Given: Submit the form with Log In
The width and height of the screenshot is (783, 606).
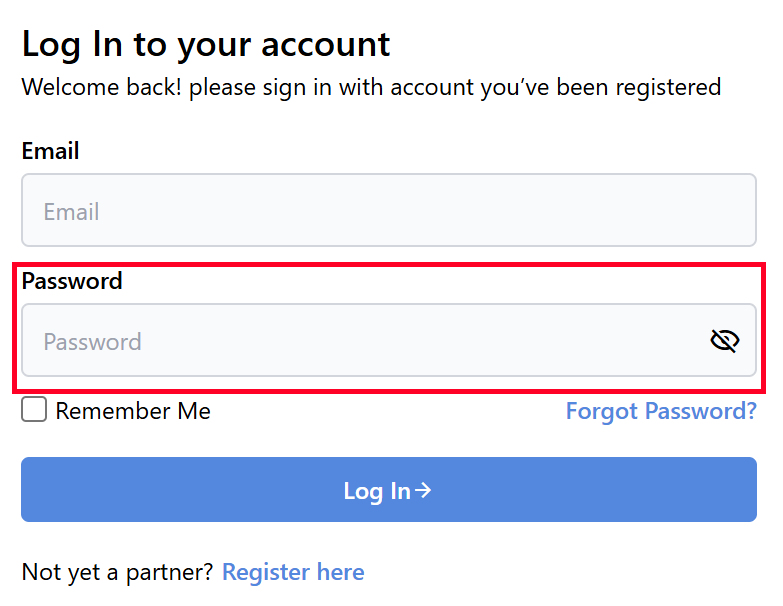Looking at the screenshot, I should coord(388,490).
